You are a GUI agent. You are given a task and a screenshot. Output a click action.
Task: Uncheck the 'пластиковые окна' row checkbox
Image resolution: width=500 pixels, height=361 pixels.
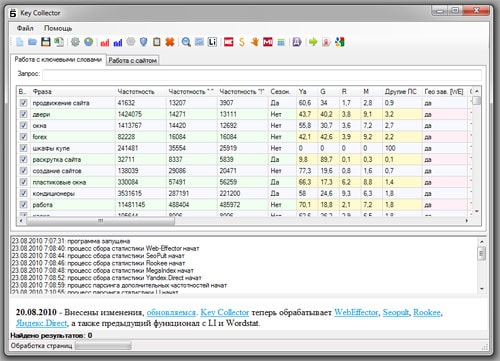23,182
